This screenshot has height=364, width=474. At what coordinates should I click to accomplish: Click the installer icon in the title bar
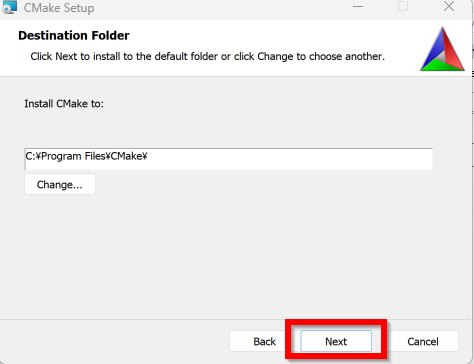(x=9, y=7)
